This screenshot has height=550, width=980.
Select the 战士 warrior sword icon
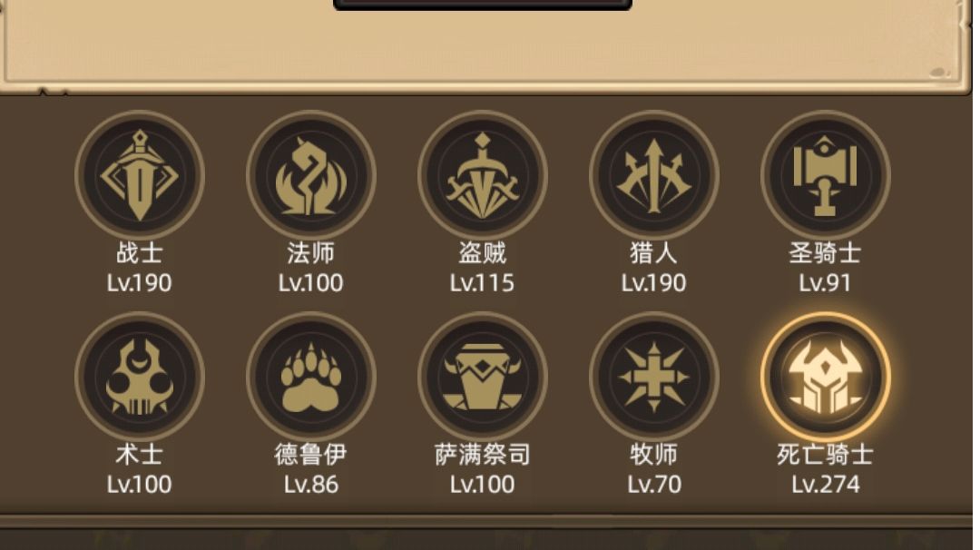click(x=140, y=175)
